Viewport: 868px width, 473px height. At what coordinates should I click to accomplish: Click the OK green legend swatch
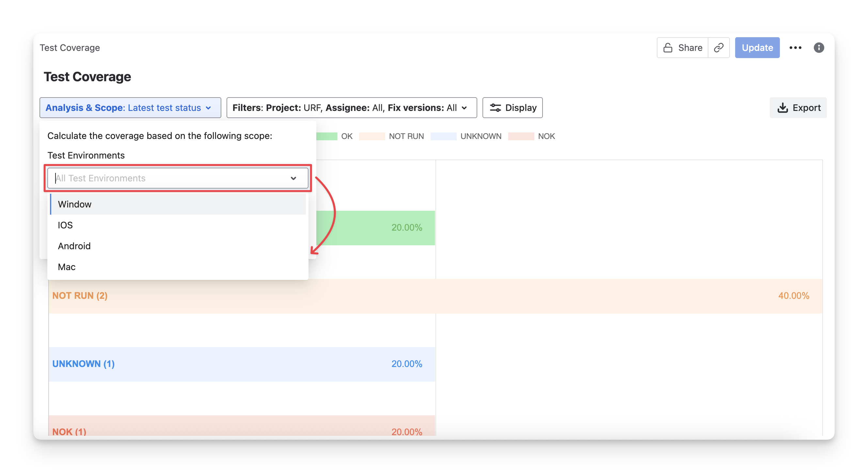327,136
